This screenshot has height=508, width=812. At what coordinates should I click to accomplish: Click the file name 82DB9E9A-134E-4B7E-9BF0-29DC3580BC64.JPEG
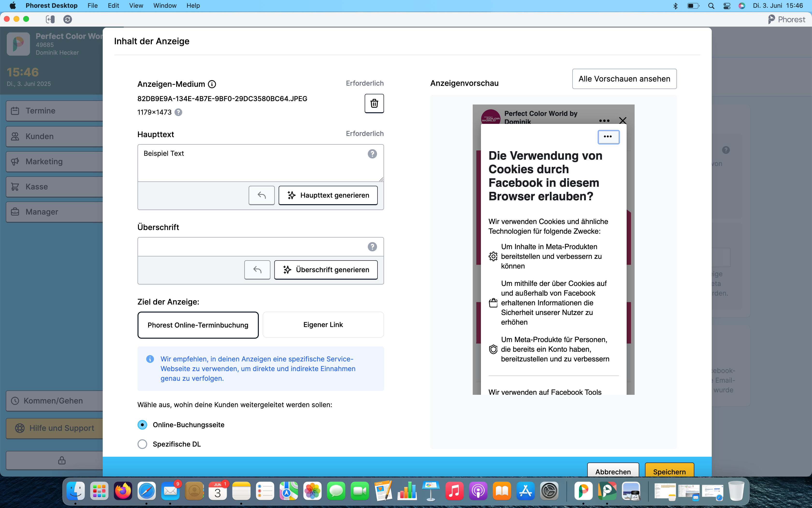click(x=222, y=99)
